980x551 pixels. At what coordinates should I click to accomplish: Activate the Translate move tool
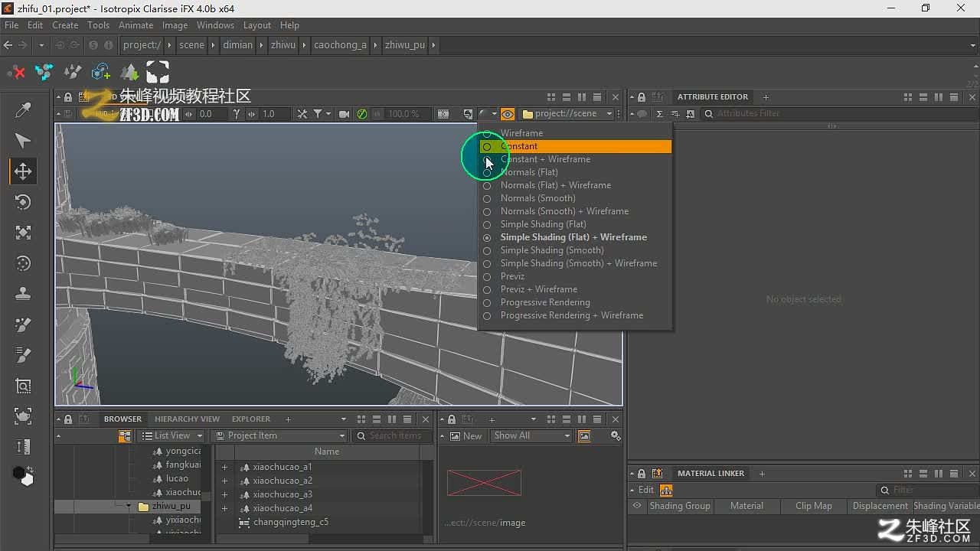(x=23, y=171)
